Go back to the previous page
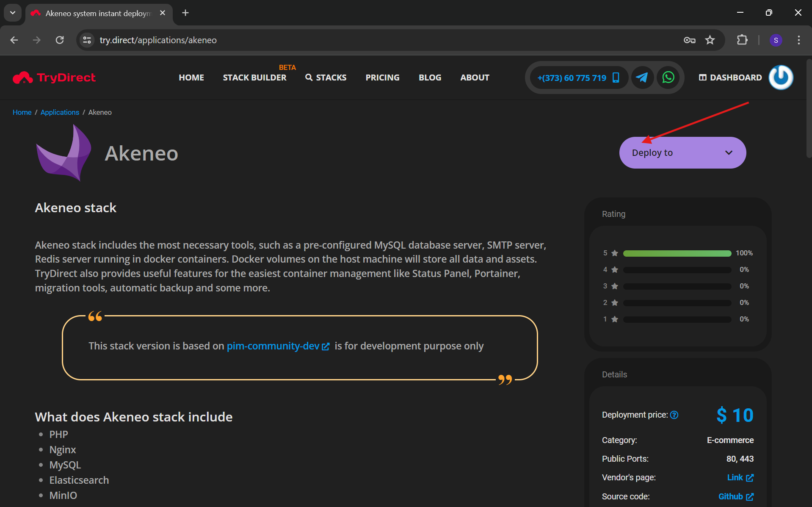Image resolution: width=812 pixels, height=507 pixels. coord(14,40)
